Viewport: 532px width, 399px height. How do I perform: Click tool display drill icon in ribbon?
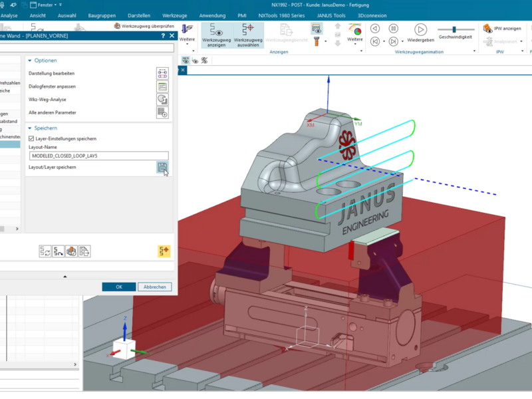[317, 41]
